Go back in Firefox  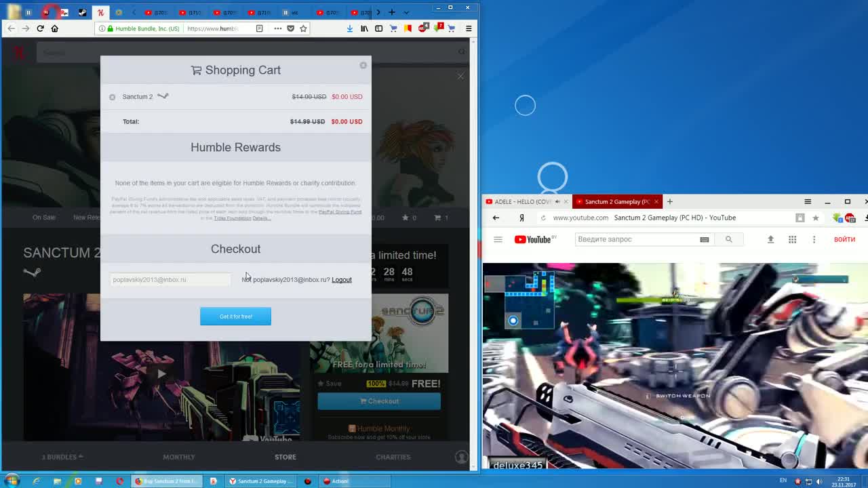coord(11,28)
